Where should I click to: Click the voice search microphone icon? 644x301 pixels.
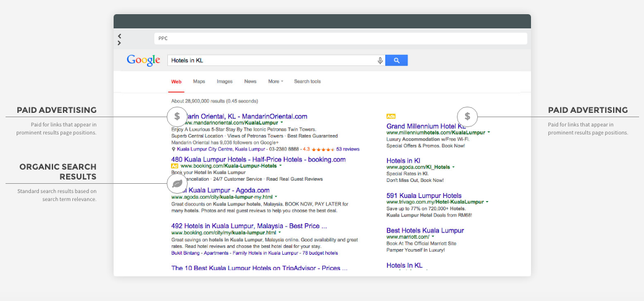click(x=380, y=60)
